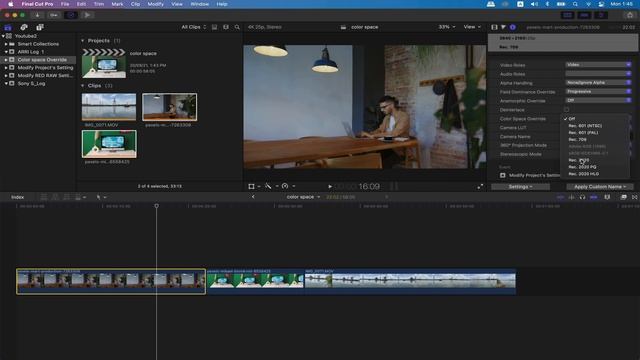Open the All Clips filter dropdown
Viewport: 640px width, 360px height.
pyautogui.click(x=194, y=27)
